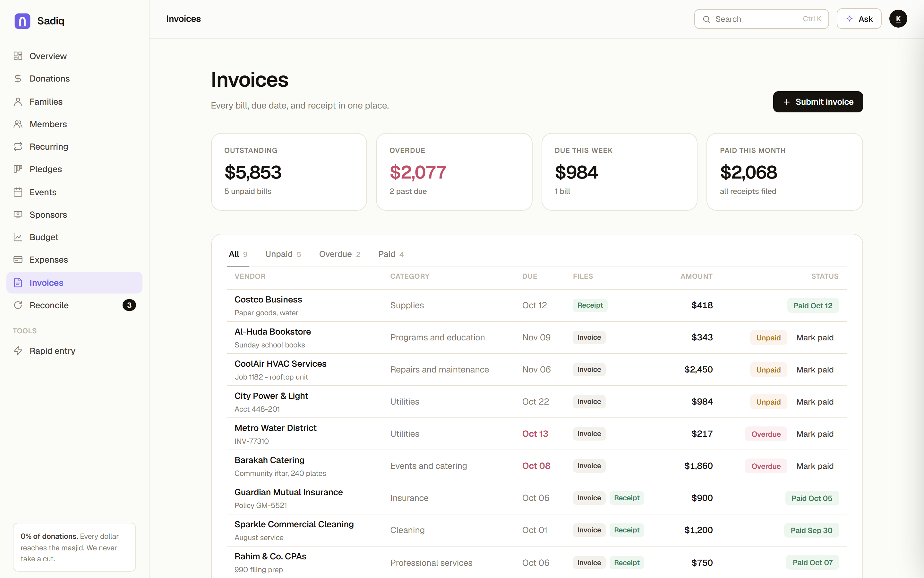Click the Invoices document icon
Image resolution: width=924 pixels, height=578 pixels.
coord(18,283)
